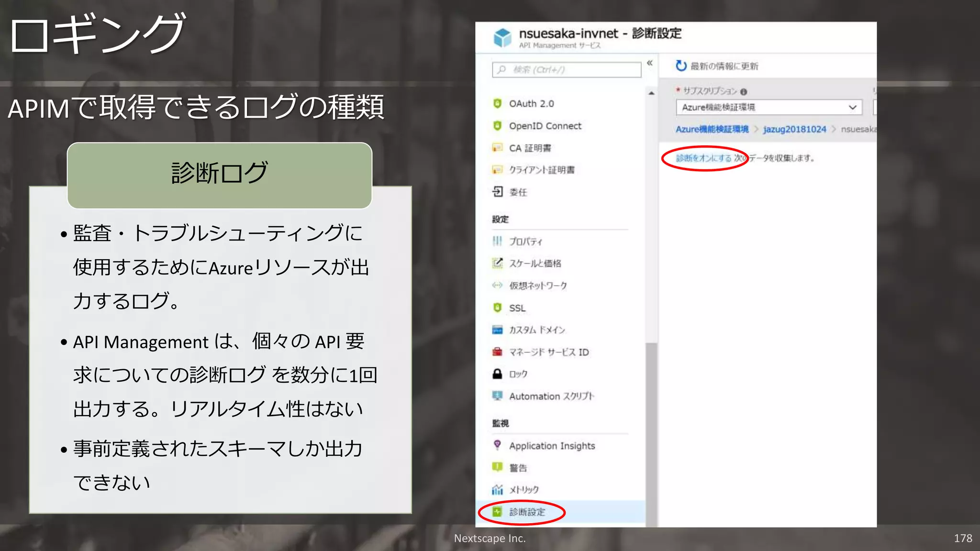Click the 委任 delegation arrow icon
980x551 pixels.
tap(497, 192)
